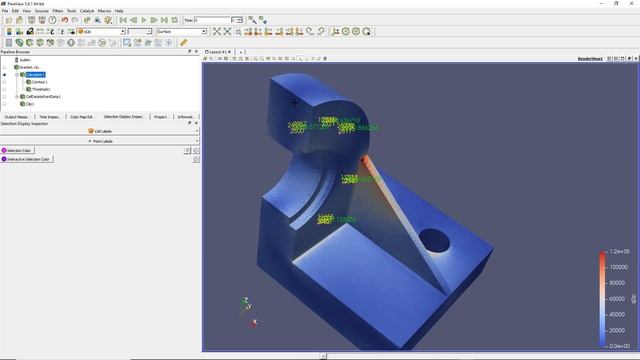The height and width of the screenshot is (360, 640).
Task: Click the Undo arrow icon
Action: [x=64, y=20]
